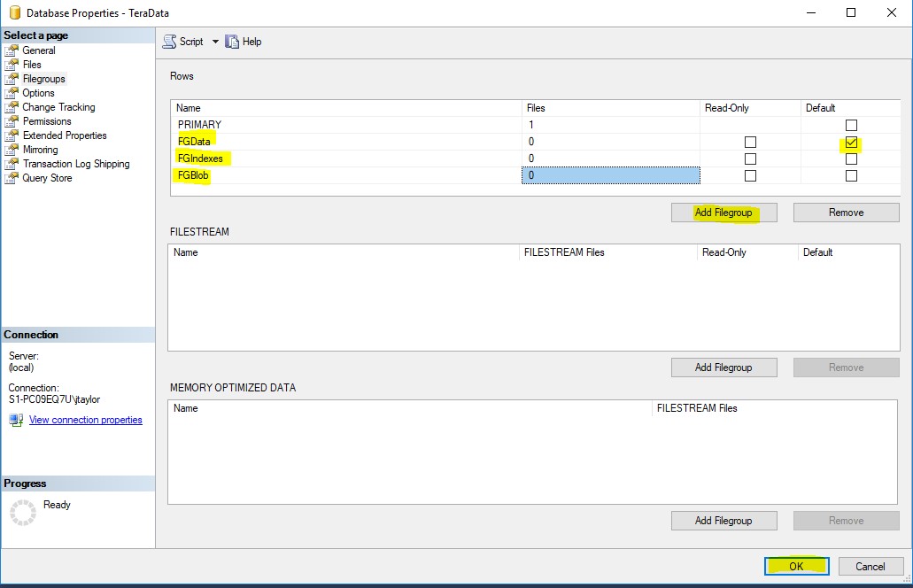The width and height of the screenshot is (913, 588).
Task: Toggle Read-Only for FGIndexes filegroup
Action: (751, 159)
